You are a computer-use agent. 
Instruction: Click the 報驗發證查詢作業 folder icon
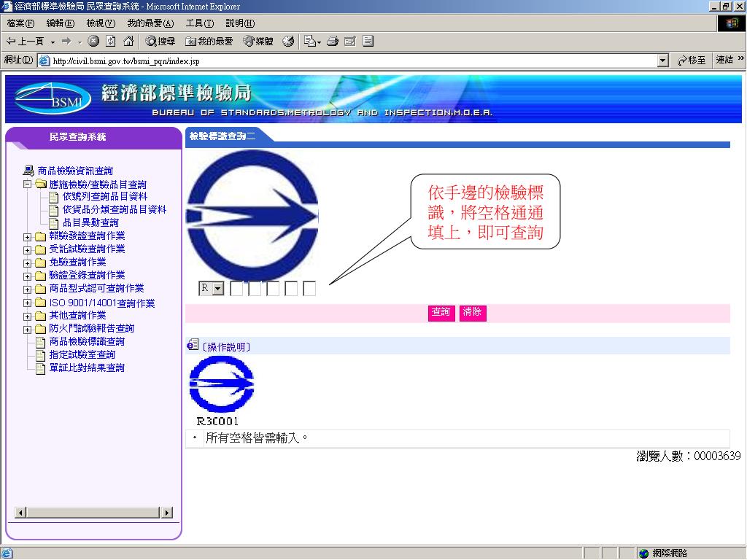(x=41, y=236)
